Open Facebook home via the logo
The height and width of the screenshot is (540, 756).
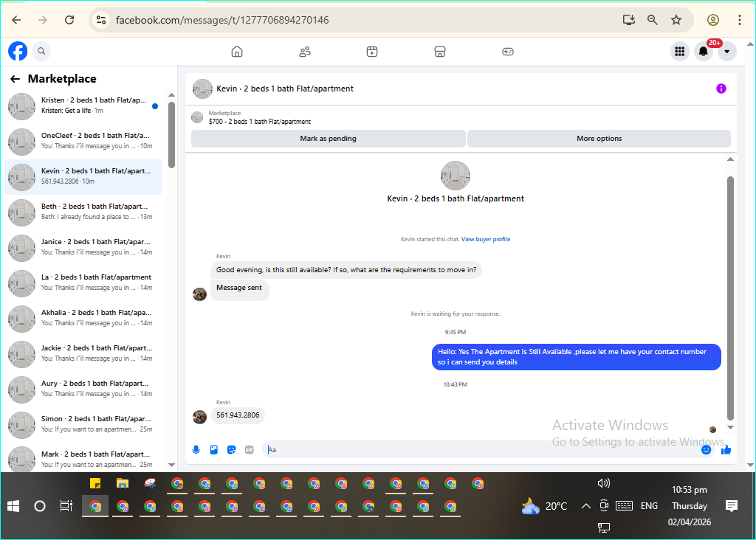(18, 51)
